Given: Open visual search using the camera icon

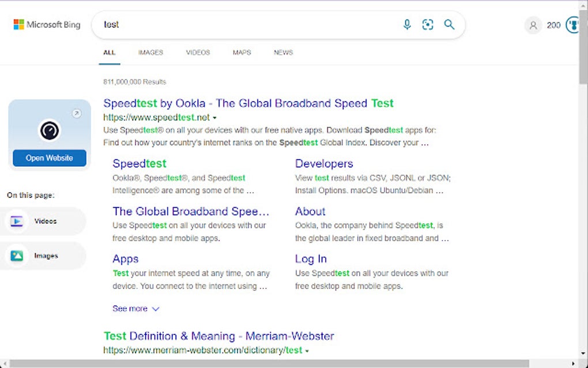Looking at the screenshot, I should click(x=427, y=24).
